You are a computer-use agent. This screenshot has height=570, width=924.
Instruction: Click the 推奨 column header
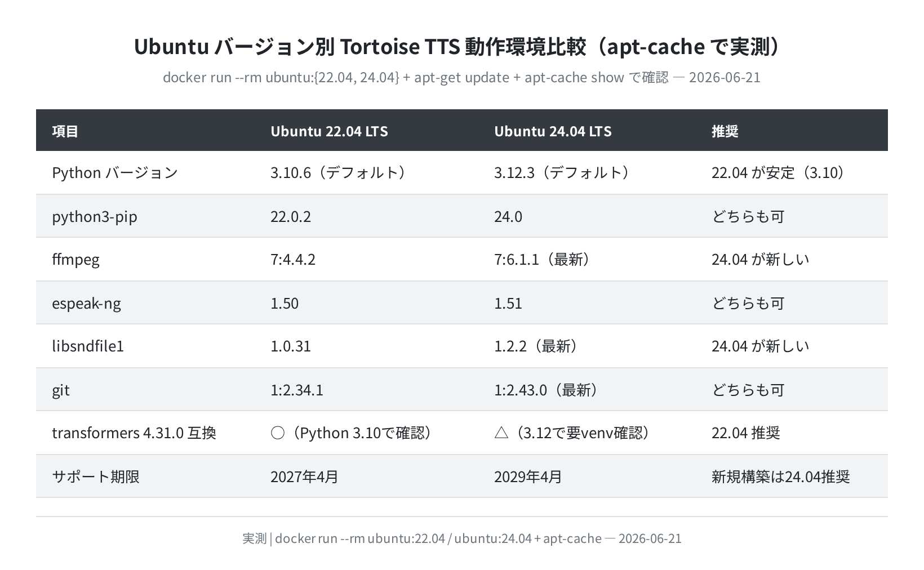[x=725, y=131]
